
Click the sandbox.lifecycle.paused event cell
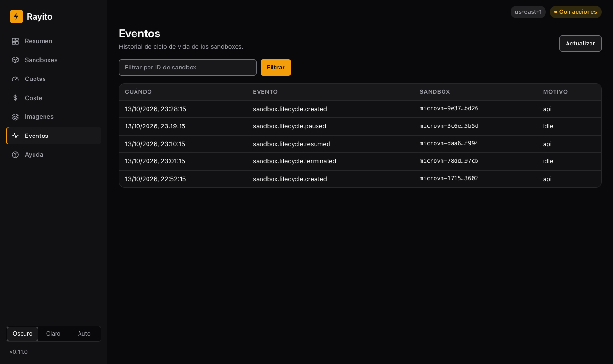[x=290, y=126]
